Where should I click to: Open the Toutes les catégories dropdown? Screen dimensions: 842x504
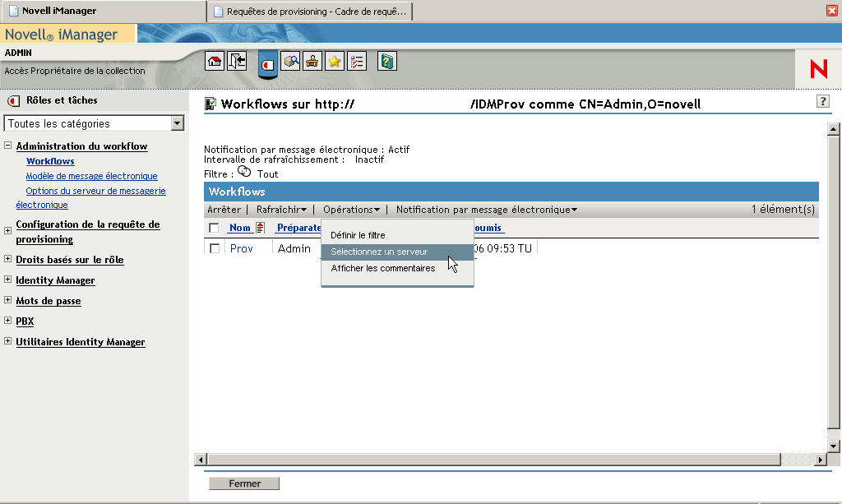[94, 123]
